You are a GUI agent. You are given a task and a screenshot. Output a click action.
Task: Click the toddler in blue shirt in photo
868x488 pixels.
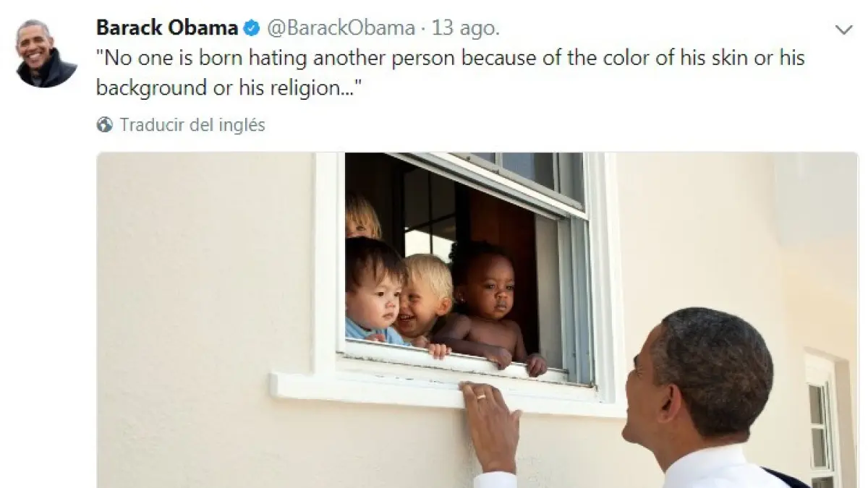374,291
